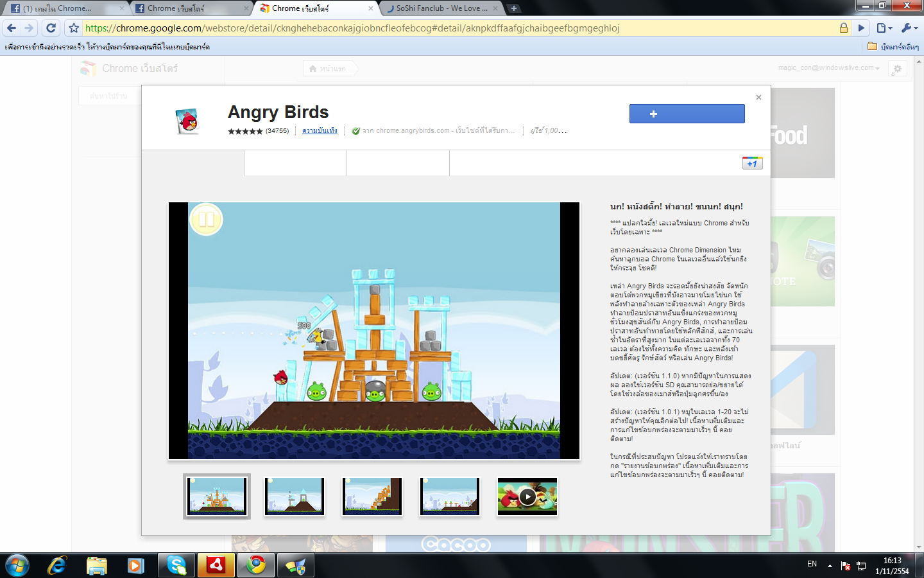Image resolution: width=924 pixels, height=578 pixels.
Task: Reload the current page
Action: [51, 28]
